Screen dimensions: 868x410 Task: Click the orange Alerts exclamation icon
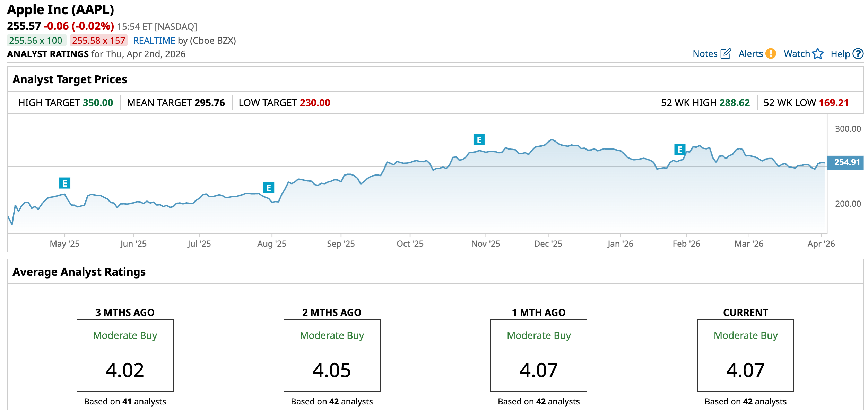[x=770, y=54]
